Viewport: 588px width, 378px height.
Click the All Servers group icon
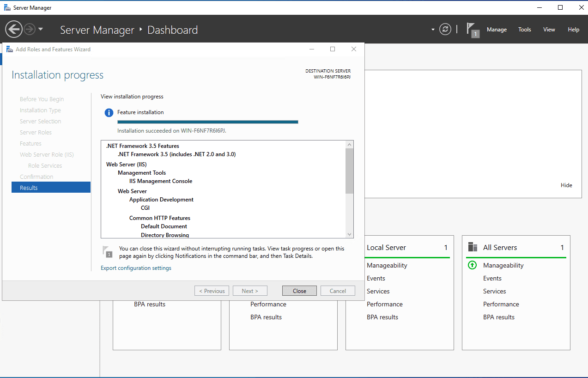[473, 247]
